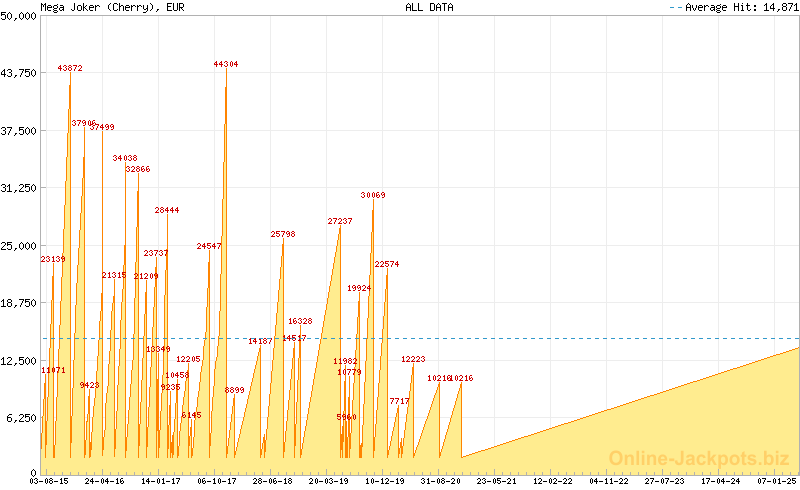
Task: Click the 10-12-19 date on the x-axis
Action: 385,481
